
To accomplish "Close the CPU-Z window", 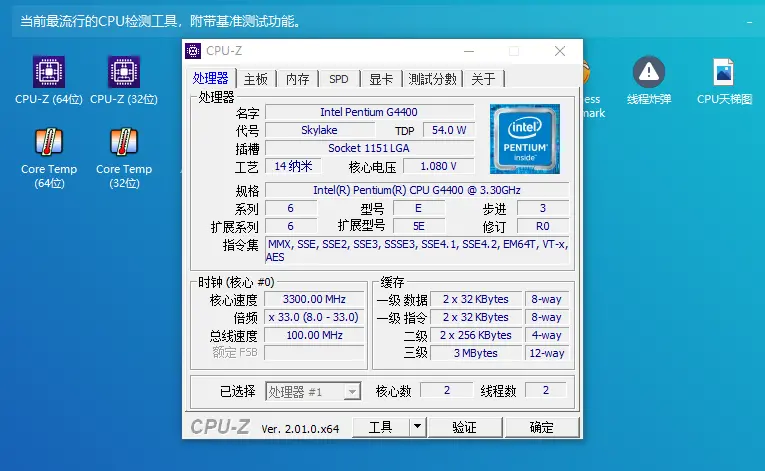I will [560, 51].
